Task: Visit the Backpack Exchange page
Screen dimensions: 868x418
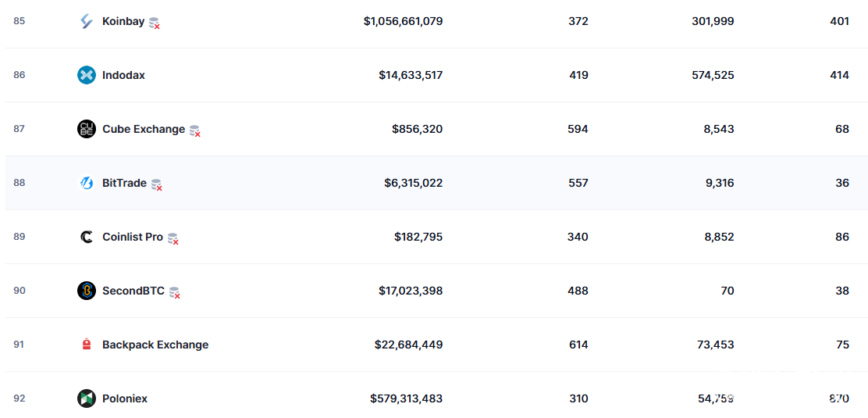Action: click(155, 345)
